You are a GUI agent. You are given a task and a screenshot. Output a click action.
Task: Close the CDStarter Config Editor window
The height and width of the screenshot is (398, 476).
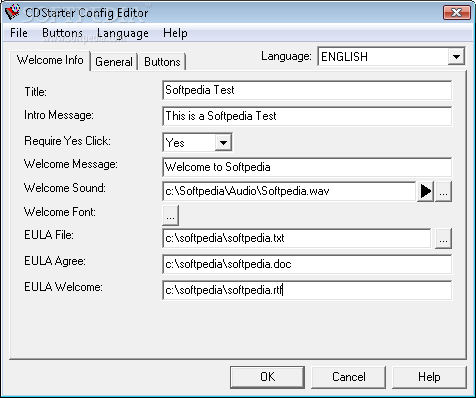(x=456, y=13)
